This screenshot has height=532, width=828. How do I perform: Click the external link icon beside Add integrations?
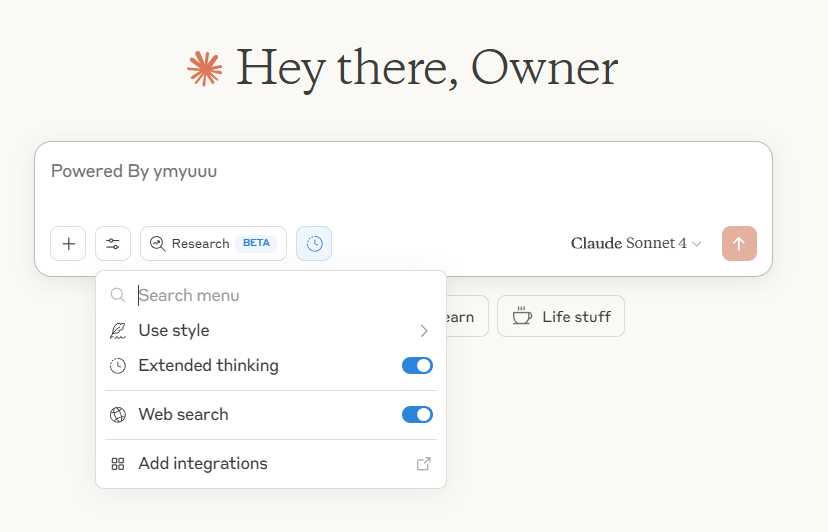(424, 464)
